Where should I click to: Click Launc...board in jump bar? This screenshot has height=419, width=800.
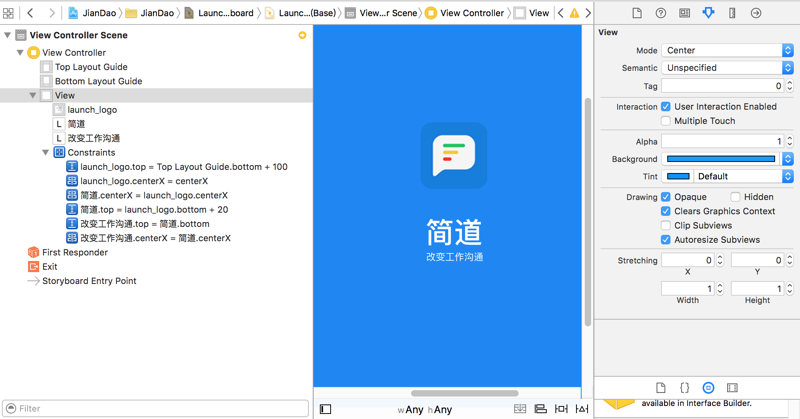pyautogui.click(x=219, y=13)
